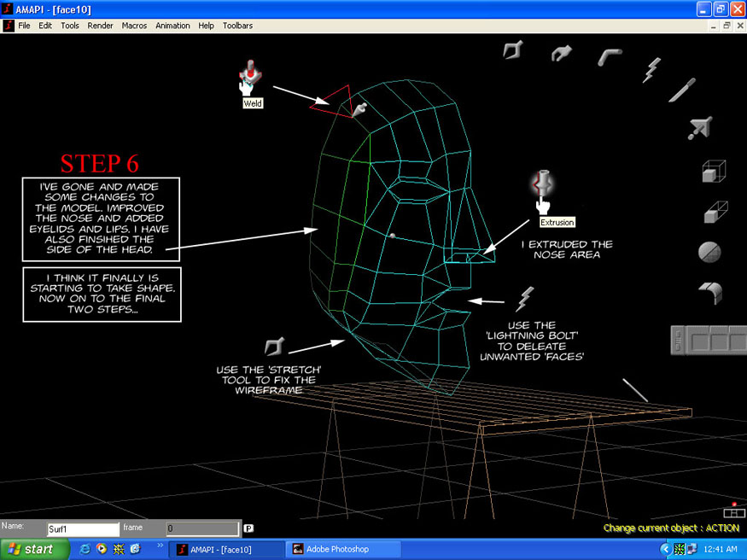Open the File menu

(24, 26)
